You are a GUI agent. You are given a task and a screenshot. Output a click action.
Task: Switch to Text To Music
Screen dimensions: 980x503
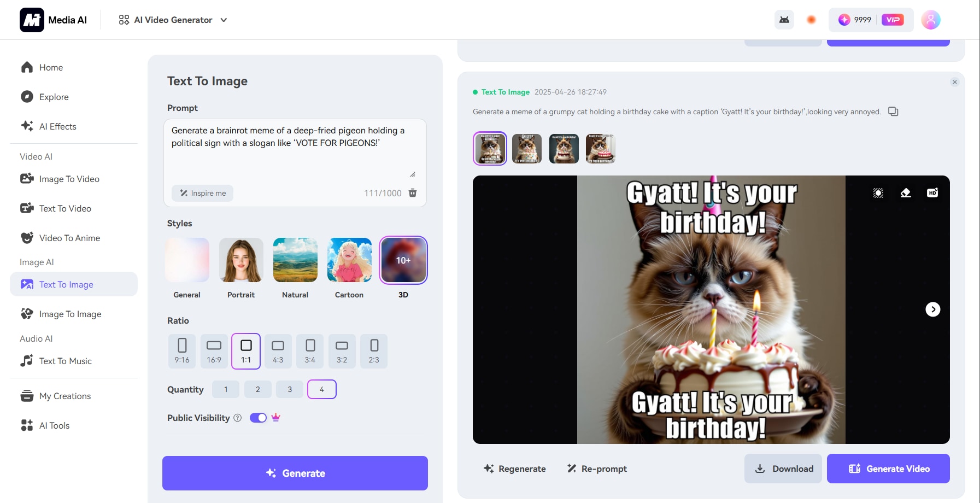pyautogui.click(x=65, y=361)
